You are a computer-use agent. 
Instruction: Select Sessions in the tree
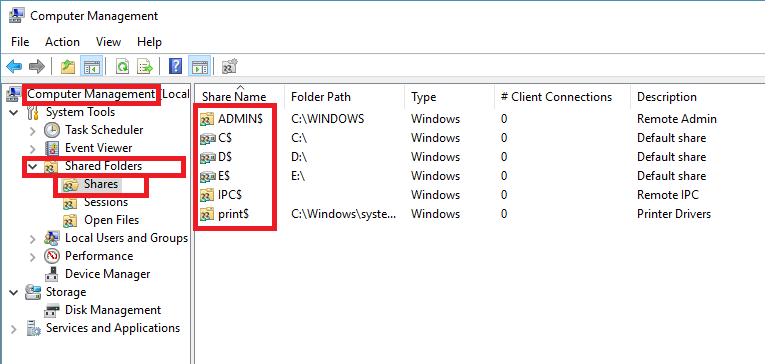point(106,202)
